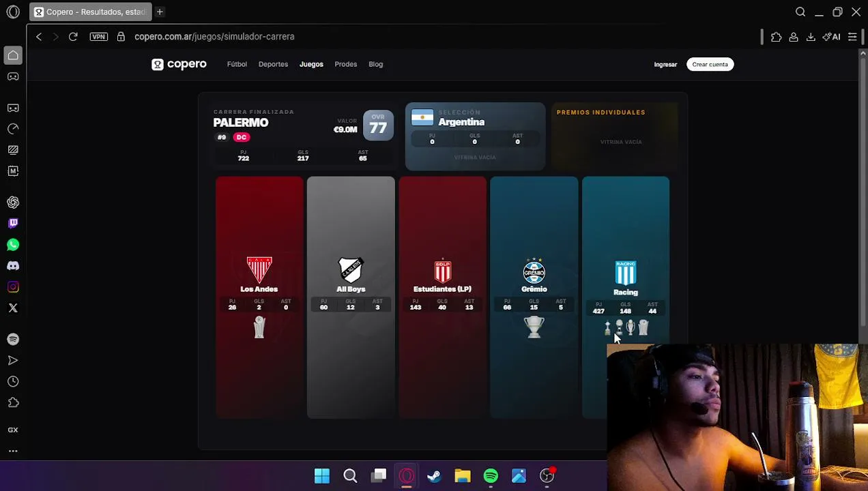Search open tabs magnifier icon
The width and height of the screenshot is (868, 491).
pyautogui.click(x=800, y=12)
